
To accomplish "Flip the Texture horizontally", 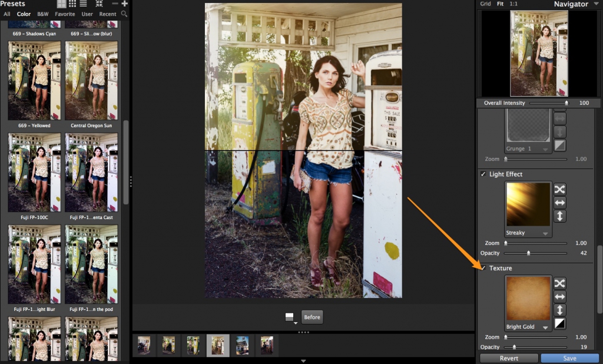I will 559,297.
